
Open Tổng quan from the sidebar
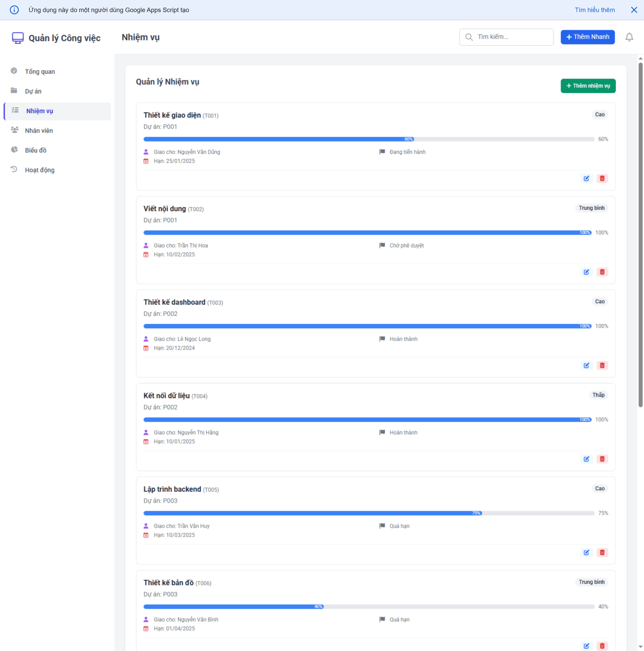click(39, 71)
